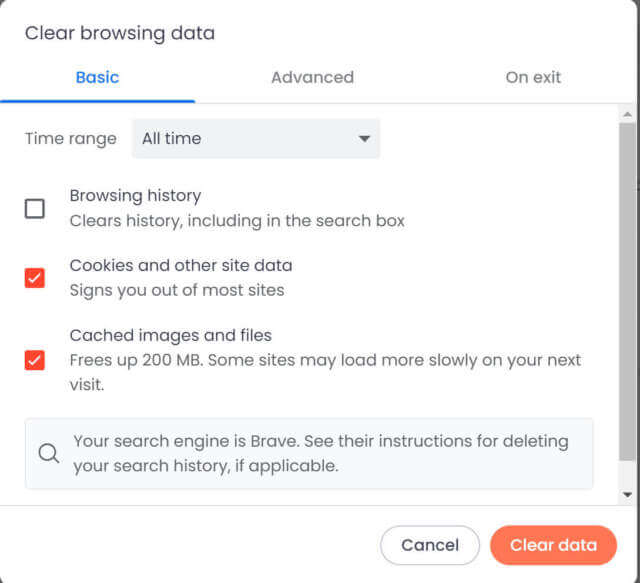Click the Brave search engine notice box
Viewport: 640px width, 583px height.
pos(309,453)
